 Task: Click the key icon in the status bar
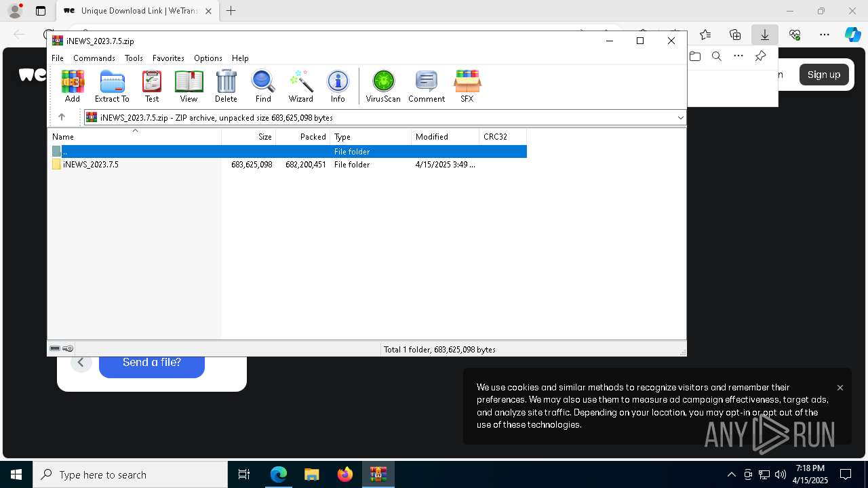click(68, 349)
